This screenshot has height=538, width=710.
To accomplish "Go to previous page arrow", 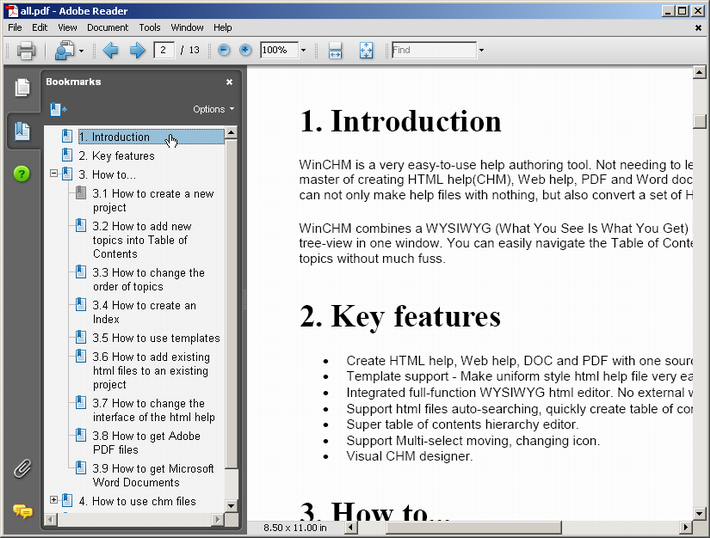I will [110, 50].
